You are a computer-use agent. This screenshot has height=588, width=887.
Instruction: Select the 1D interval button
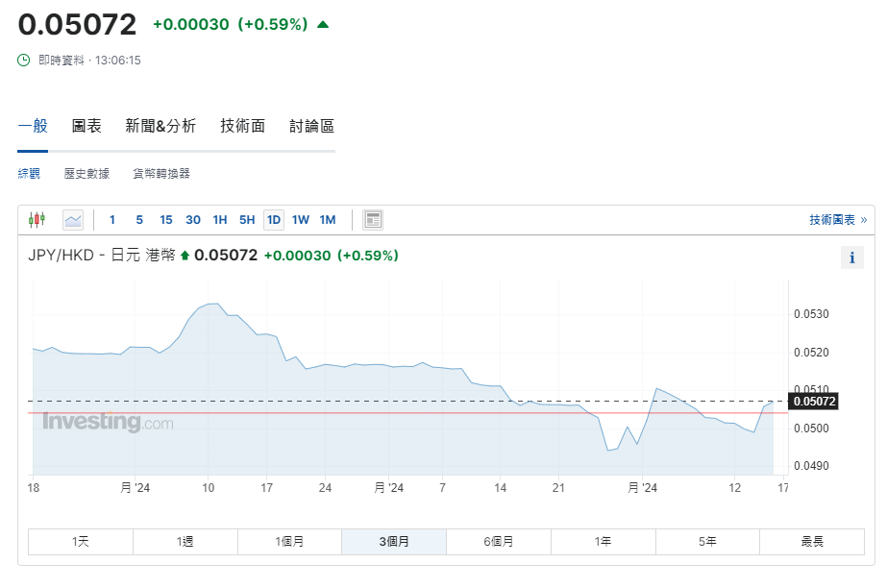coord(273,219)
